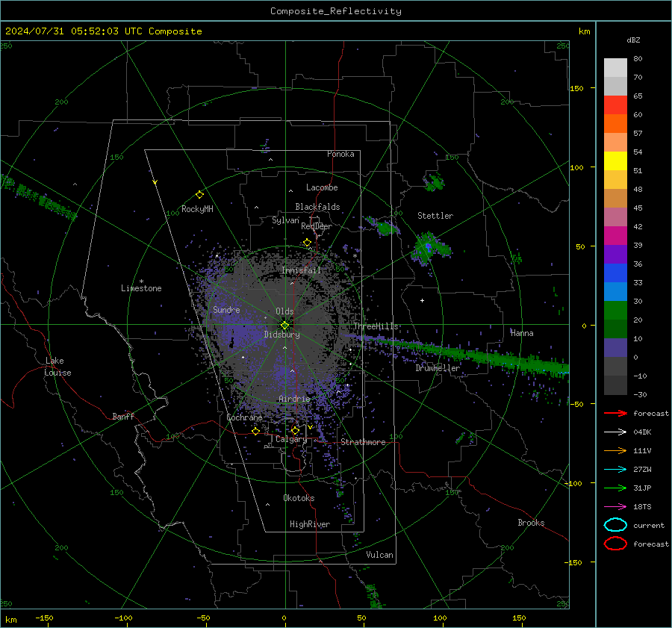Pick the light blue 30-33 dBZ band
This screenshot has height=628, width=672.
pos(615,291)
